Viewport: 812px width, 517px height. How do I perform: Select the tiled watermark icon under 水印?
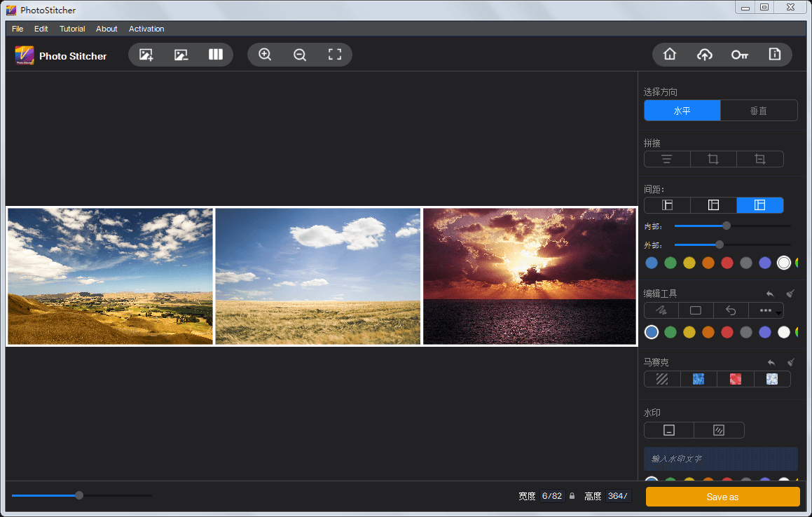coord(719,431)
